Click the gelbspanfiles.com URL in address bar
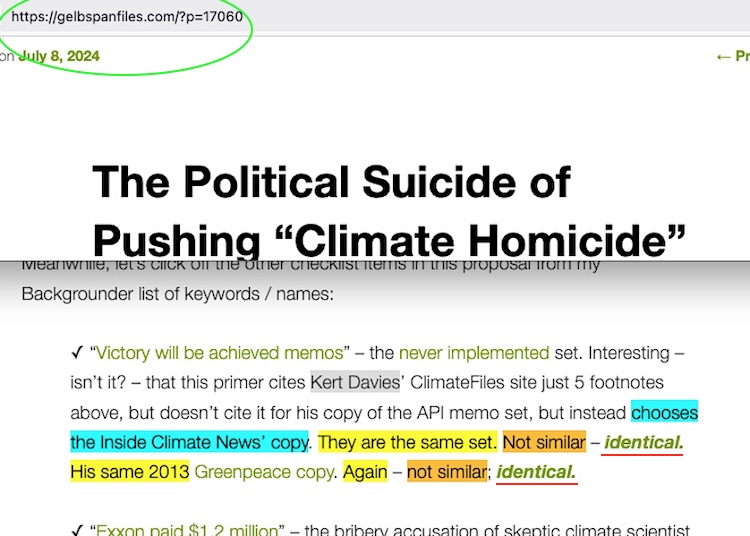Image resolution: width=750 pixels, height=536 pixels. (127, 16)
